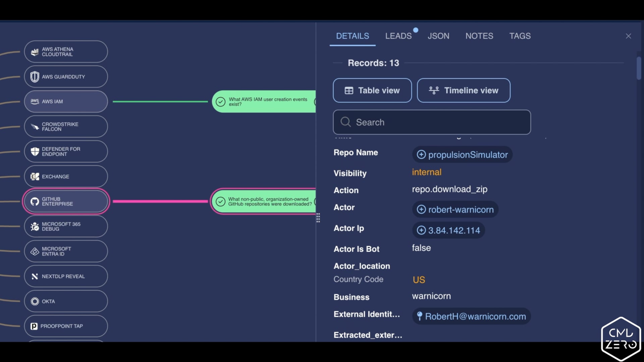Screen dimensions: 644x362
Task: Click the Okta gear icon
Action: [x=35, y=301]
